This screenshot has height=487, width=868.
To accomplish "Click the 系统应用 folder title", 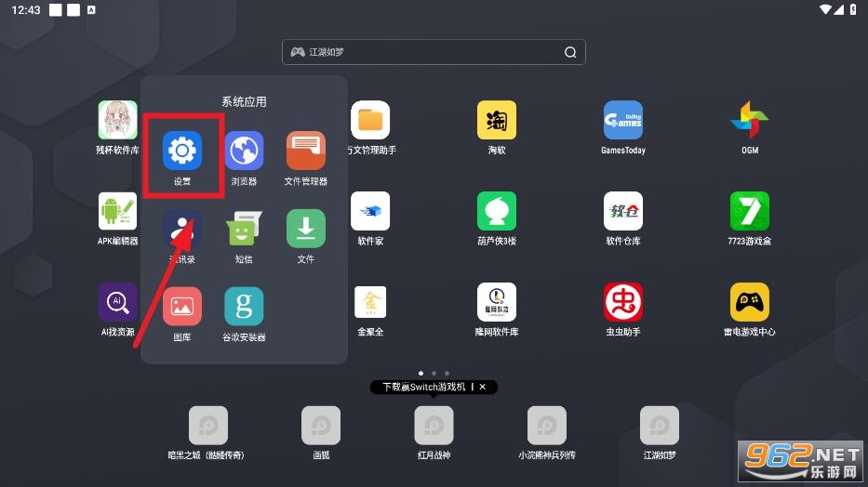I will click(x=244, y=101).
